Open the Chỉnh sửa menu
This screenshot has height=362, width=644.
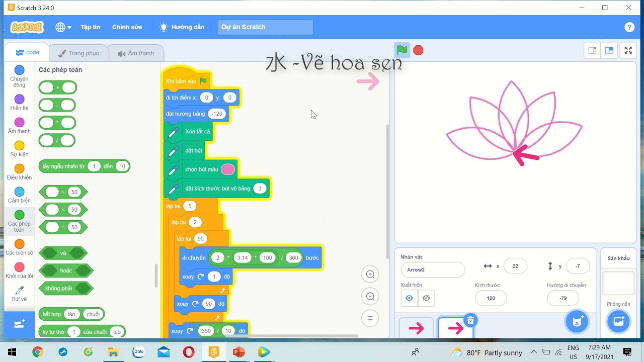[x=127, y=27]
